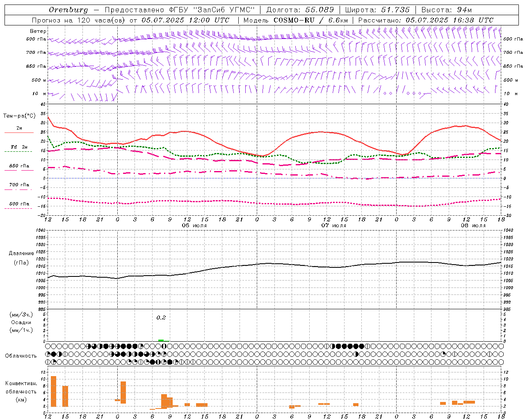This screenshot has width=525, height=420.
Task: Click the 'Облачность' cloud cover label
Action: [21, 356]
